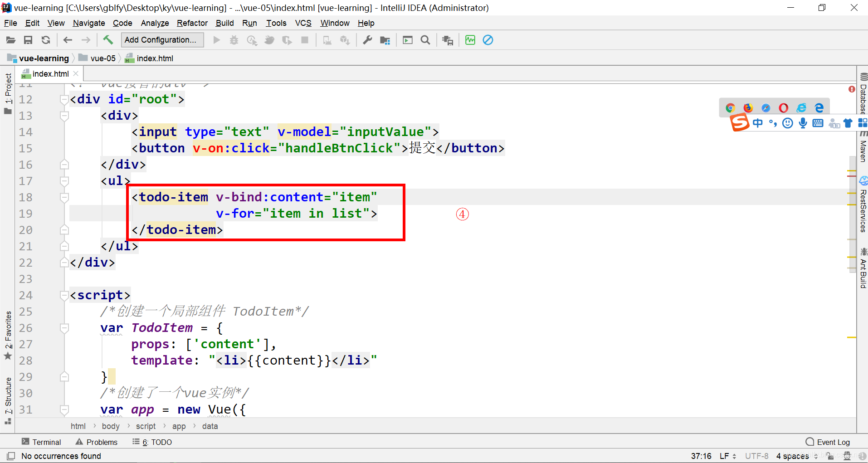This screenshot has height=463, width=868.
Task: Click the Stop square icon
Action: pyautogui.click(x=305, y=40)
